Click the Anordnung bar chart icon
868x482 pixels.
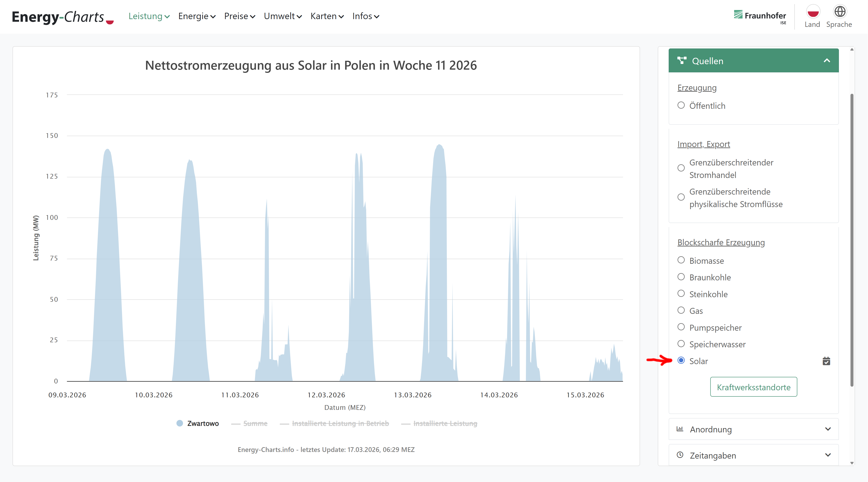coord(680,429)
